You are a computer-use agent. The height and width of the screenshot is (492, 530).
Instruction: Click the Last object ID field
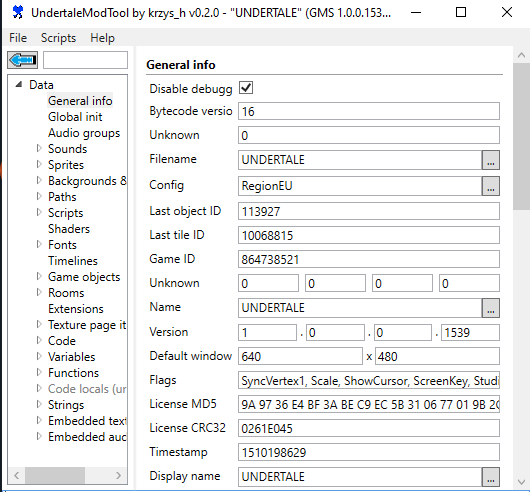point(369,211)
